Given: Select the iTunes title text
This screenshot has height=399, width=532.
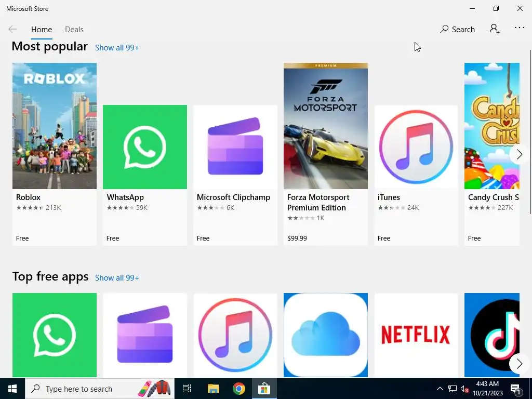Looking at the screenshot, I should (x=389, y=197).
